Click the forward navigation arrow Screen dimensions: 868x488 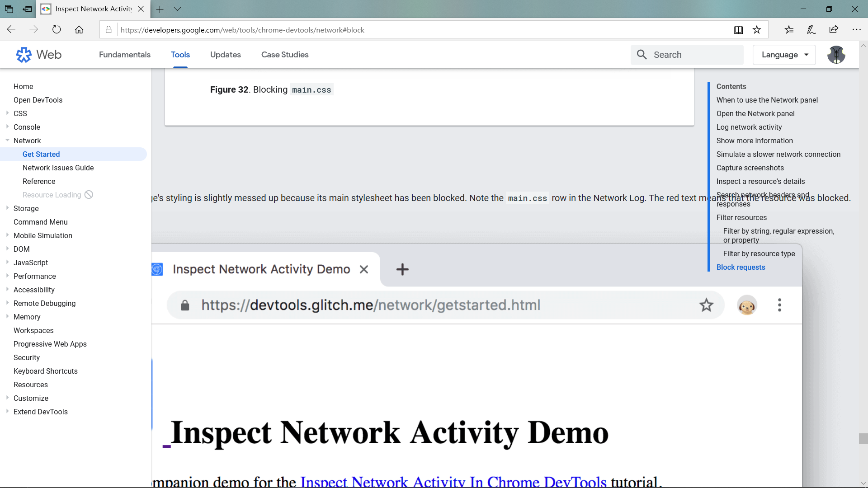point(34,29)
